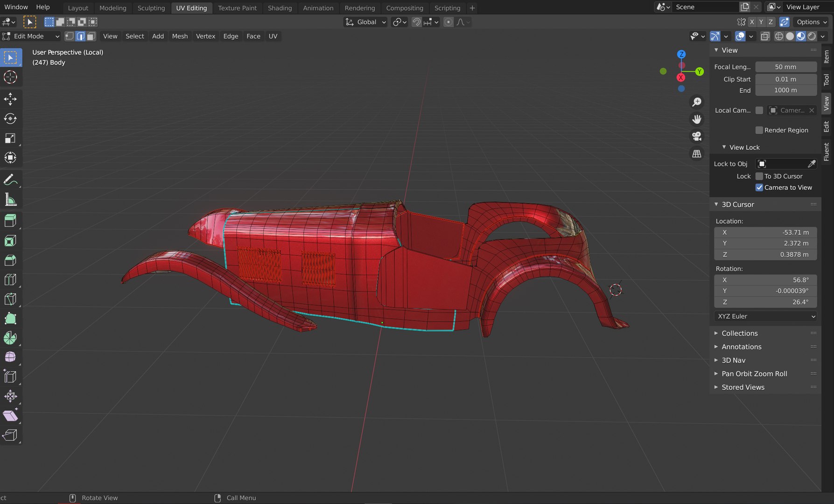The width and height of the screenshot is (834, 504).
Task: Select the Scale tool
Action: coord(10,138)
